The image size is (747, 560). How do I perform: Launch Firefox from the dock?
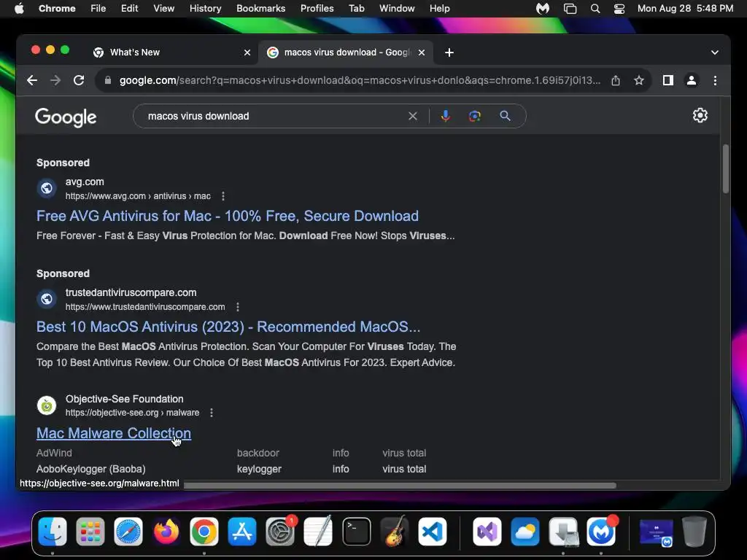tap(166, 532)
